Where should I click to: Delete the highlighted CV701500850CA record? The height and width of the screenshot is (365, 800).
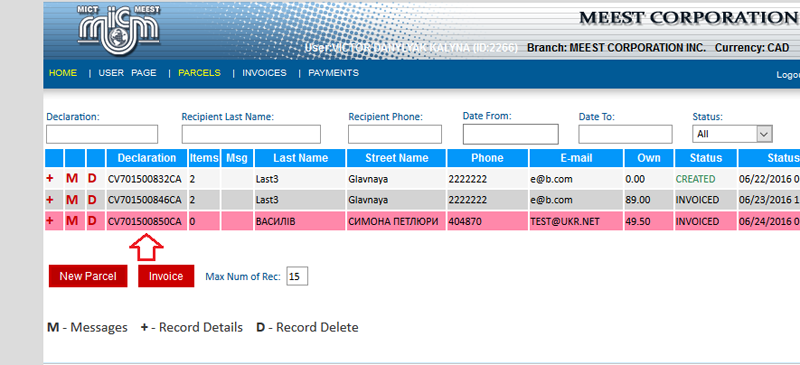tap(92, 221)
